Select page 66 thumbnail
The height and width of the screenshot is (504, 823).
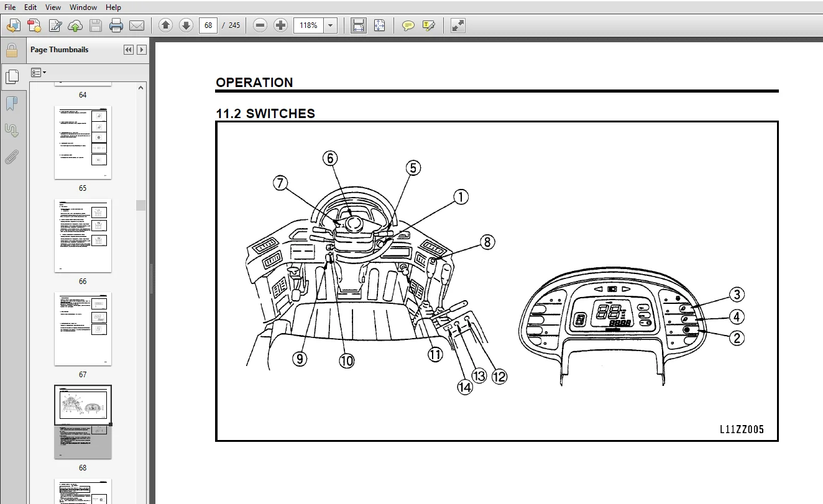83,236
